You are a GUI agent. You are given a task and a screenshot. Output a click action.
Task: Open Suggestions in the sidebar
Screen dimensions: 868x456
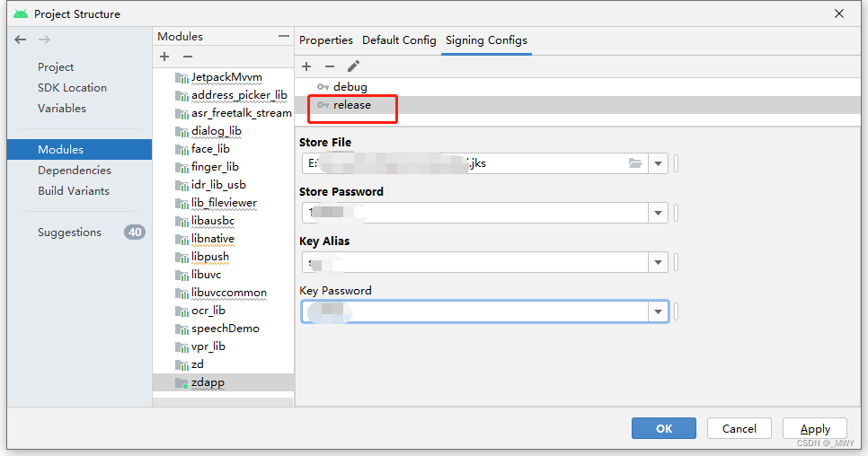69,232
